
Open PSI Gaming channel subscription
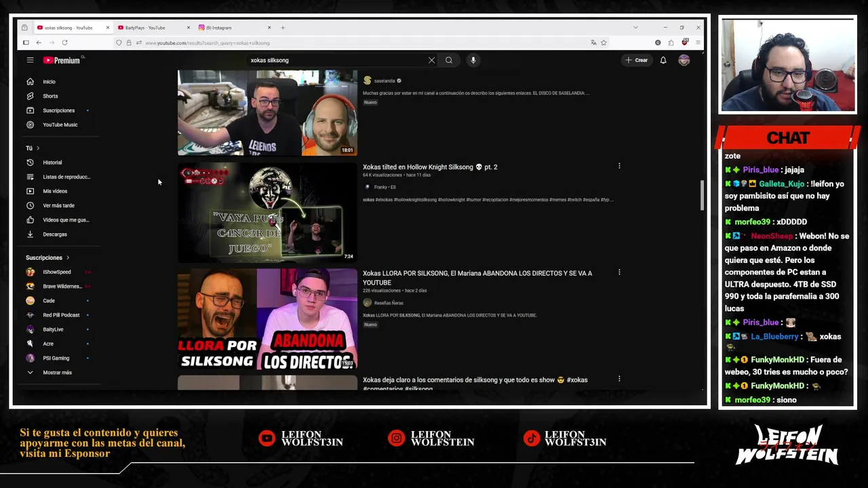click(x=58, y=358)
